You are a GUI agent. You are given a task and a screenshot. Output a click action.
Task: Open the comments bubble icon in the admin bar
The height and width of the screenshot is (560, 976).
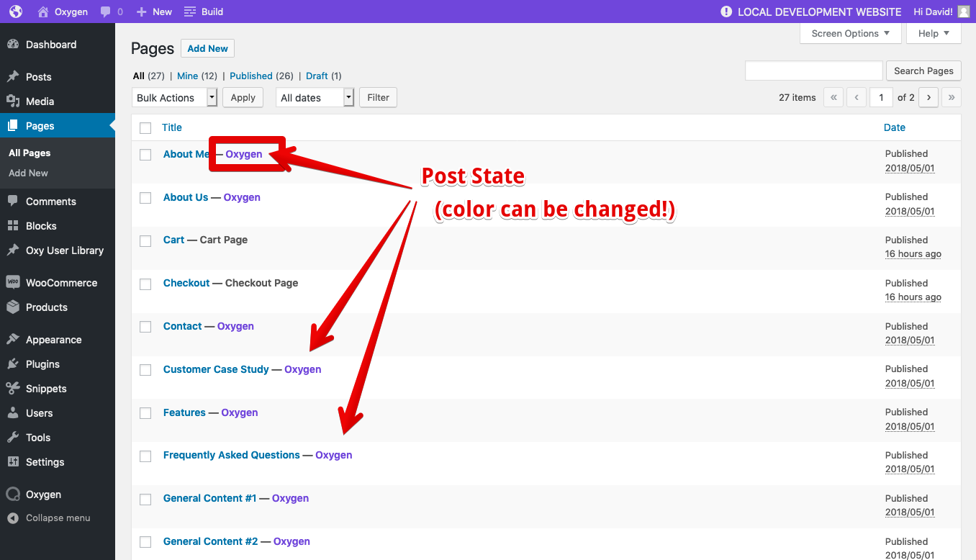106,12
